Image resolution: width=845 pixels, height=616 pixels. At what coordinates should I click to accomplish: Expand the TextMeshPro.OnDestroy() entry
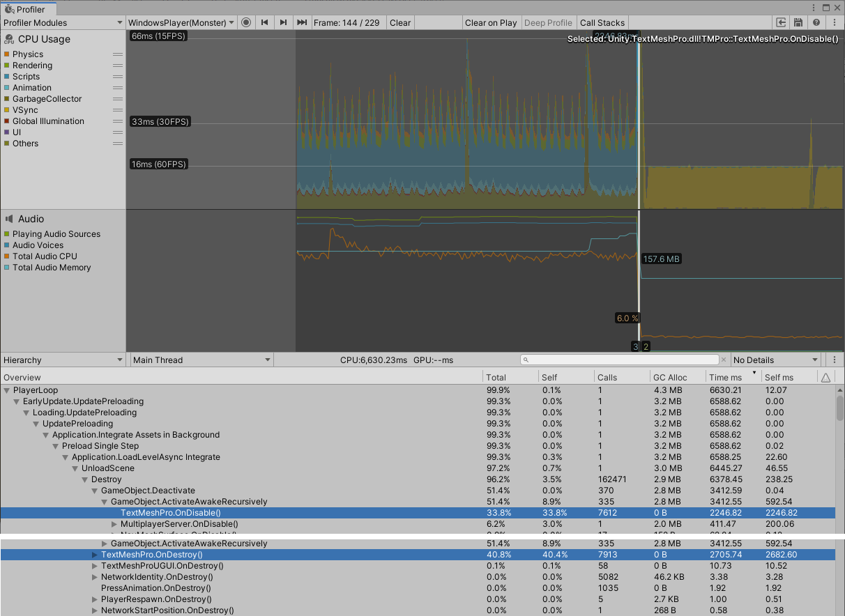[x=94, y=554]
